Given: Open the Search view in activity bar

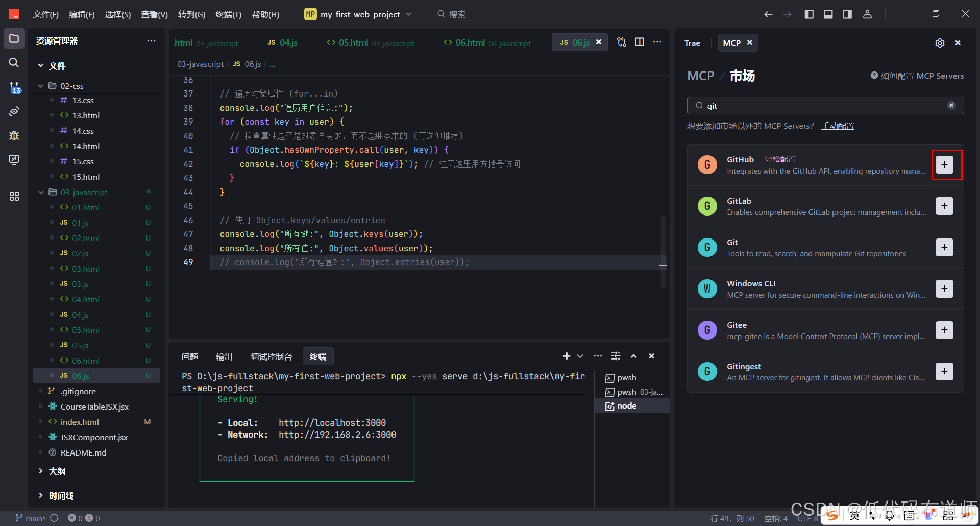Looking at the screenshot, I should coord(14,63).
